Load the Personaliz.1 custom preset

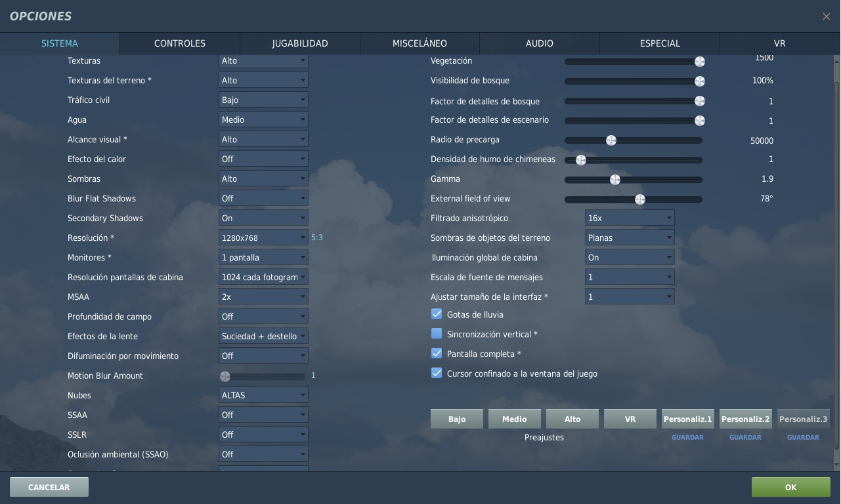click(688, 419)
